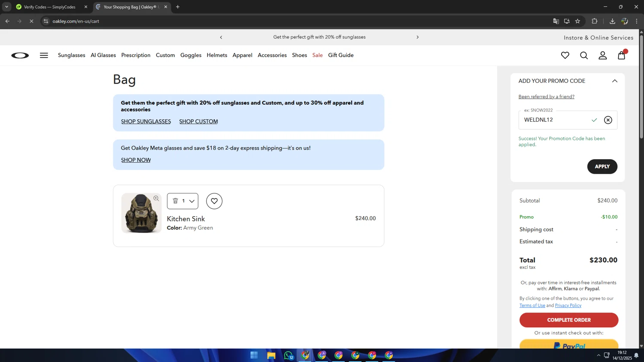Screen dimensions: 644x362
Task: Remove Kitchen Sink with the trash icon
Action: tap(175, 201)
